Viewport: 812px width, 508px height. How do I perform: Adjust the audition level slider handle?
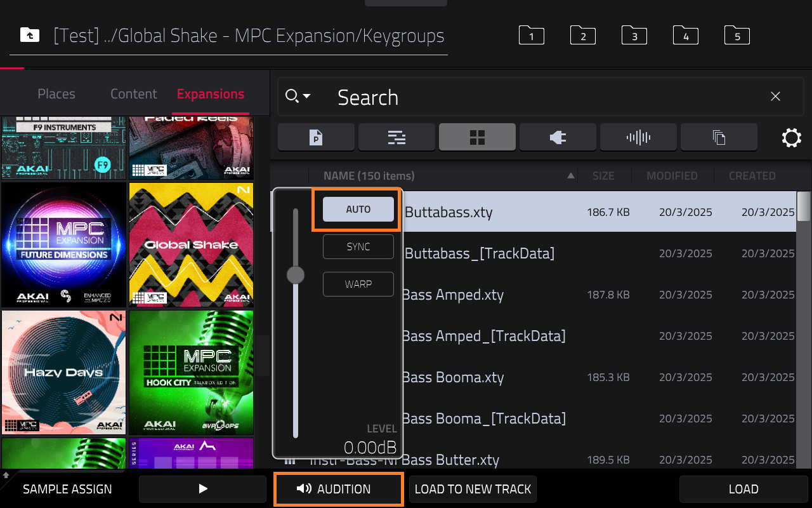[296, 275]
